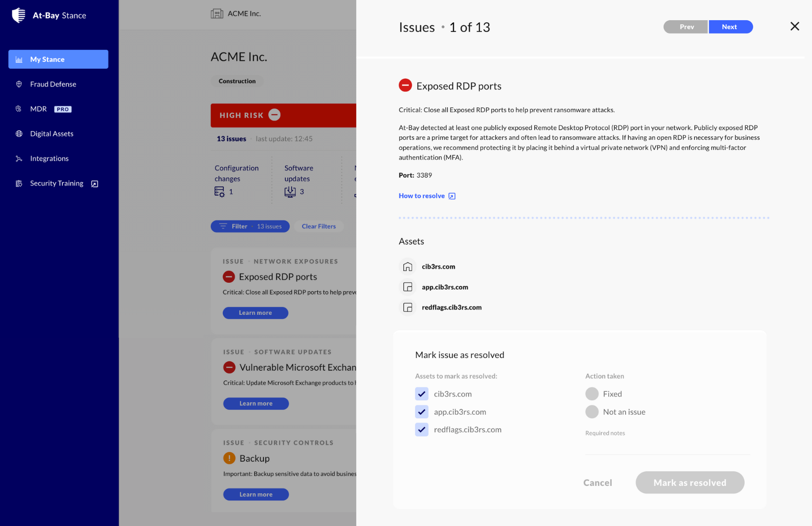Click the Integrations sidebar icon
The image size is (812, 526).
pos(19,159)
